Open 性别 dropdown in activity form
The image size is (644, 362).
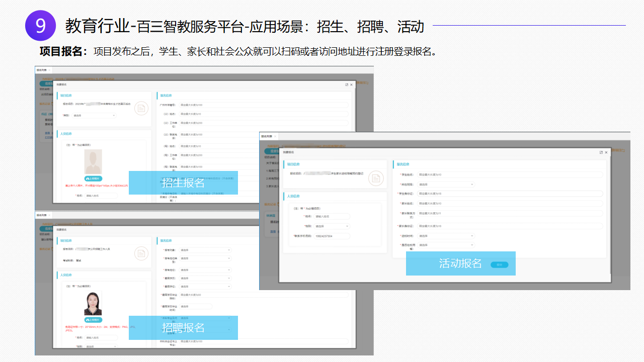[x=332, y=226]
